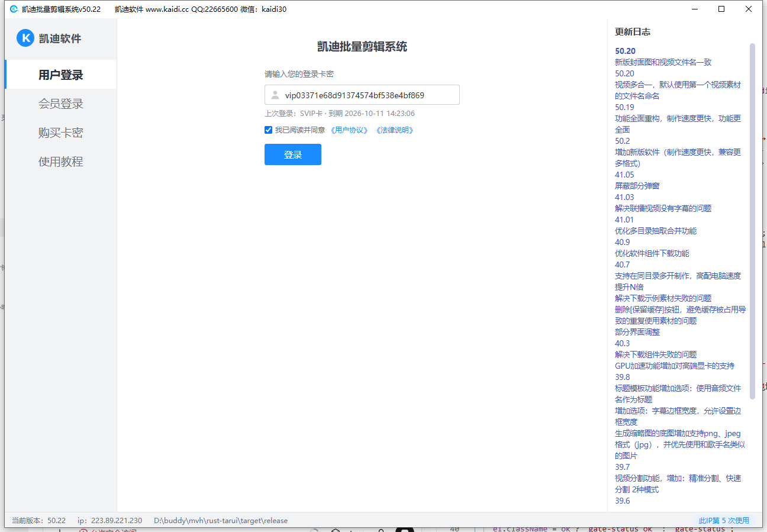Viewport: 767px width, 532px height.
Task: Click the 此IP第 5 次使用 badge
Action: coord(724,521)
